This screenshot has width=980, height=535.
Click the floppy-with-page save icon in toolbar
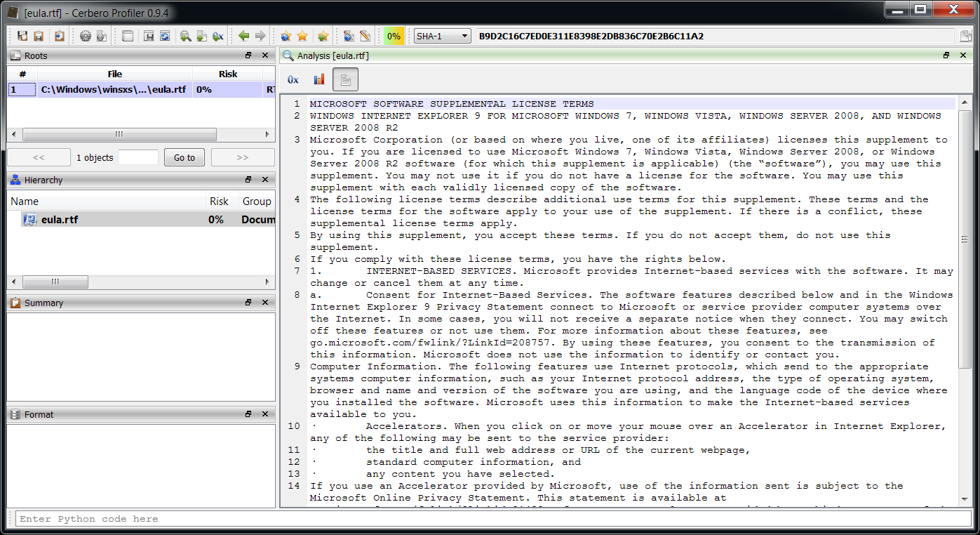click(x=22, y=36)
